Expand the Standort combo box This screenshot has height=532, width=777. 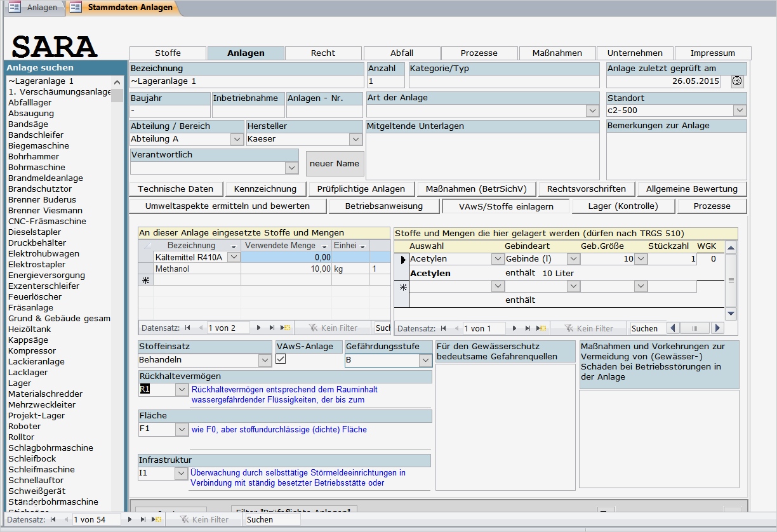tap(740, 110)
